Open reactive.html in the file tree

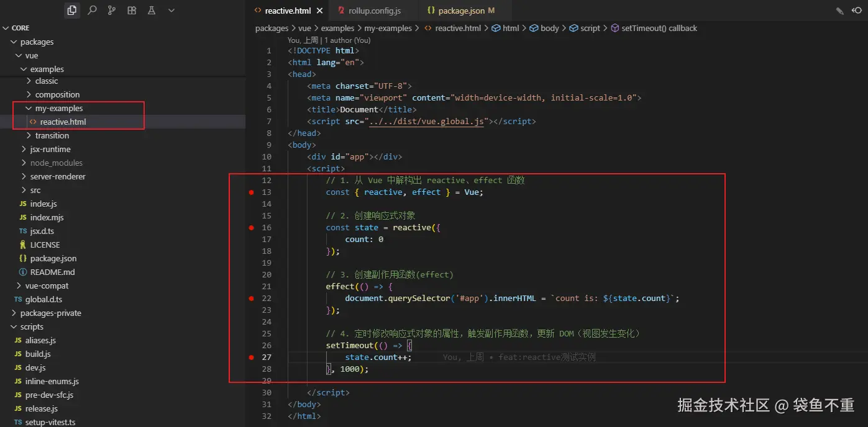tap(63, 122)
